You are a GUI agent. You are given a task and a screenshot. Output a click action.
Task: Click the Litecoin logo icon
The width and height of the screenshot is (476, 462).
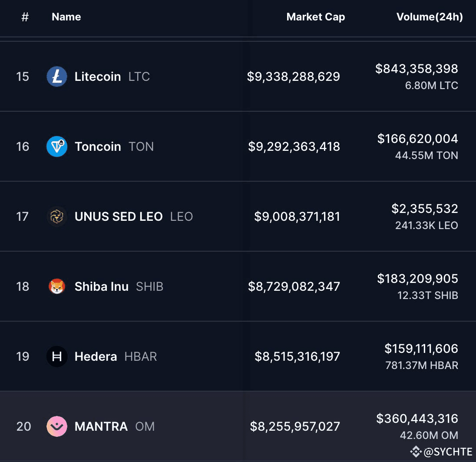tap(57, 76)
